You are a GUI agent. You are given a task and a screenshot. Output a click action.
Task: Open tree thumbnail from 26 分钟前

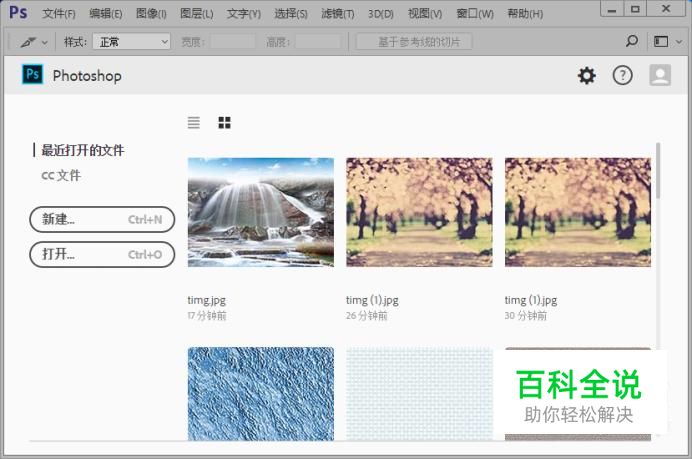(419, 212)
